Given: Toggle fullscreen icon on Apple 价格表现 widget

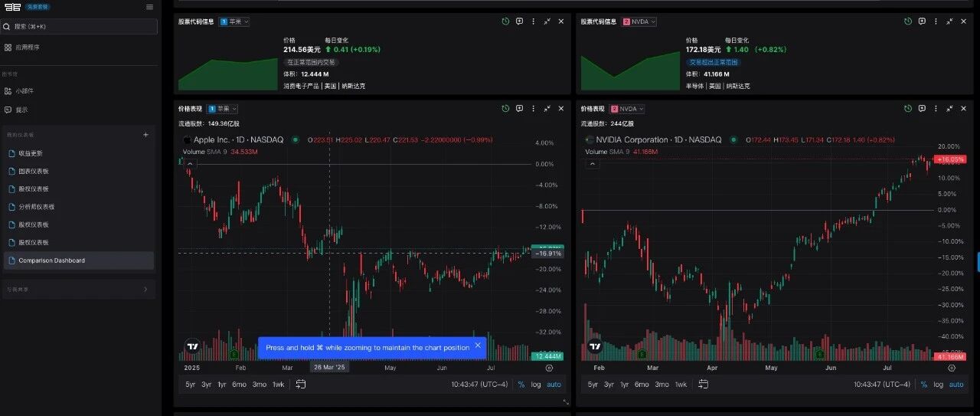Looking at the screenshot, I should [x=547, y=109].
